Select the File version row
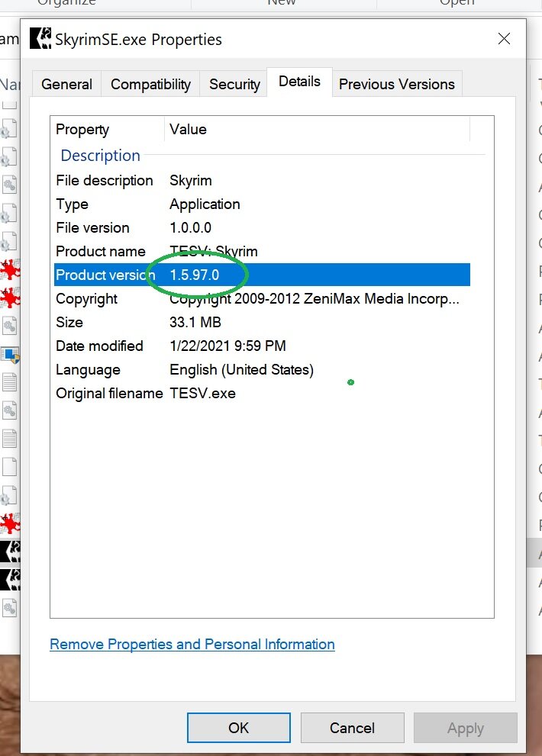542x756 pixels. pos(262,227)
